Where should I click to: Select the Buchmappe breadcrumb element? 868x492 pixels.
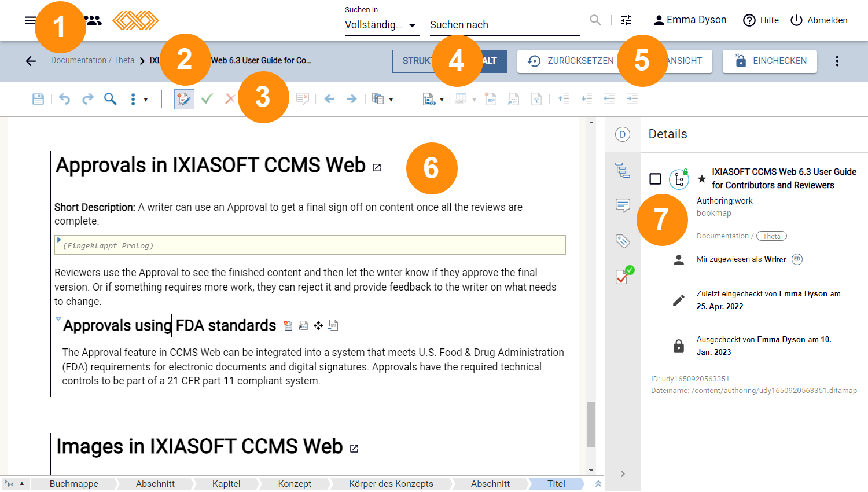point(73,484)
